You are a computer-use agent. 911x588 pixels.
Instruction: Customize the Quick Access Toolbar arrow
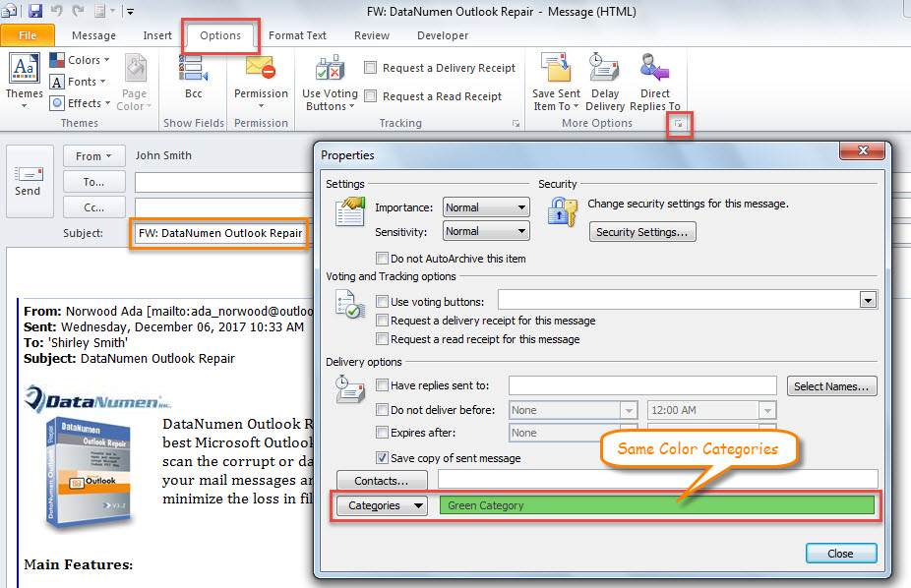(130, 11)
